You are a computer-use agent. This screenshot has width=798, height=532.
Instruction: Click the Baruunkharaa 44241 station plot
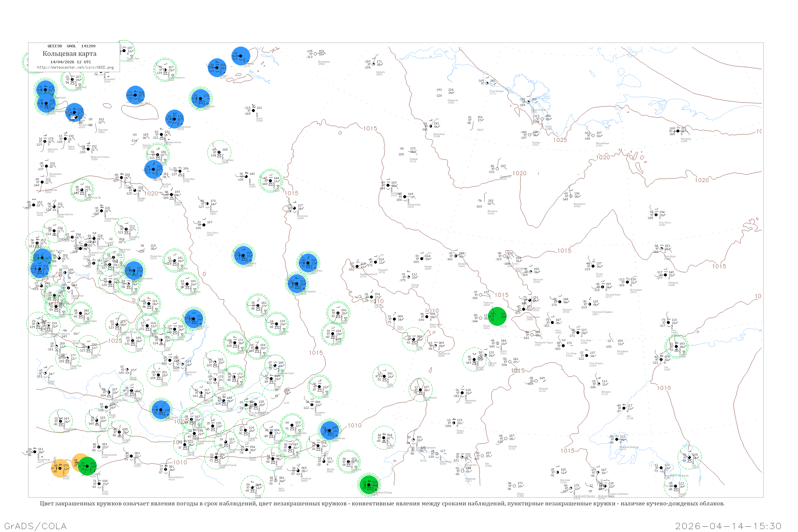165,469
